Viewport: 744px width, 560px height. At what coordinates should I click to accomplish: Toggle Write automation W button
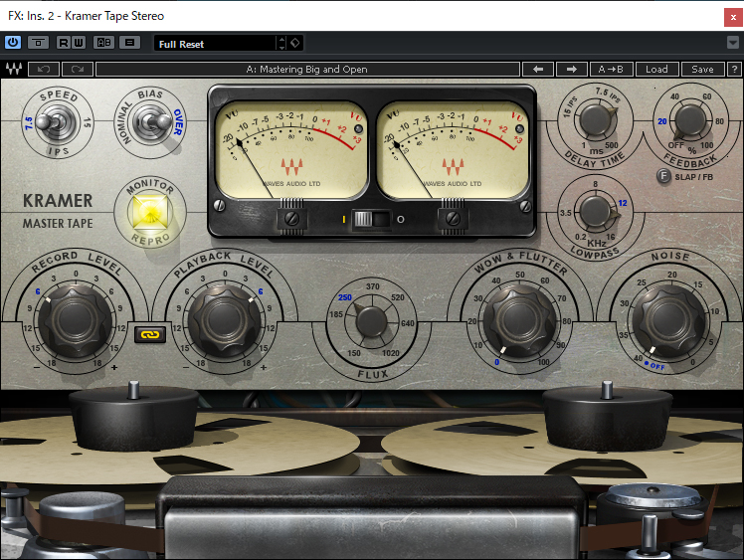point(79,43)
